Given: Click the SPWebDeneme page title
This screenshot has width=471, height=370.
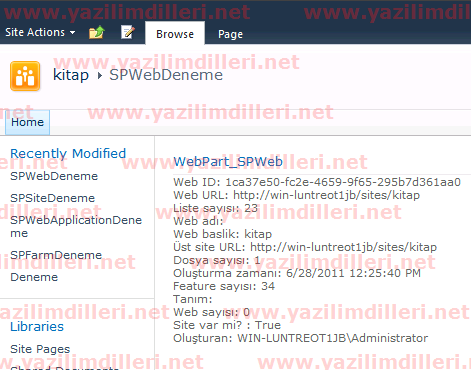Looking at the screenshot, I should click(x=166, y=75).
